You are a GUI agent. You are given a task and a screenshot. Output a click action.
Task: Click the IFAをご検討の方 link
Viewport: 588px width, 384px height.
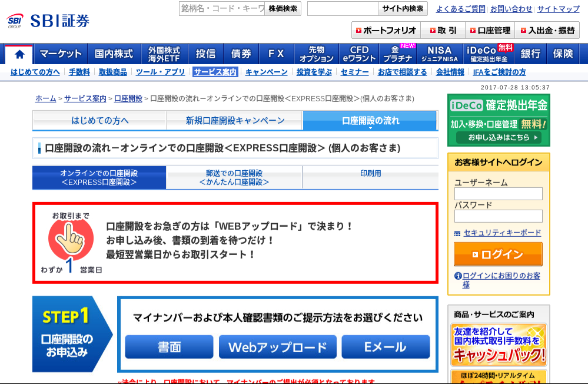click(500, 72)
